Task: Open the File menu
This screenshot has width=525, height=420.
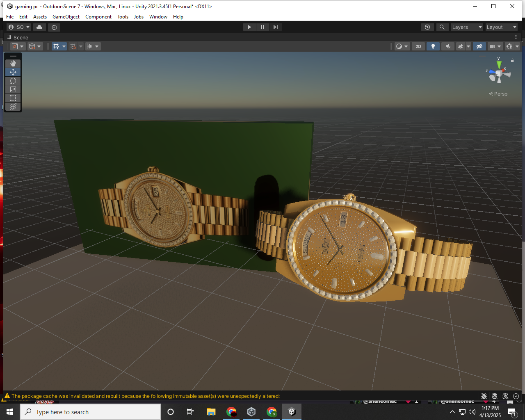Action: click(10, 17)
